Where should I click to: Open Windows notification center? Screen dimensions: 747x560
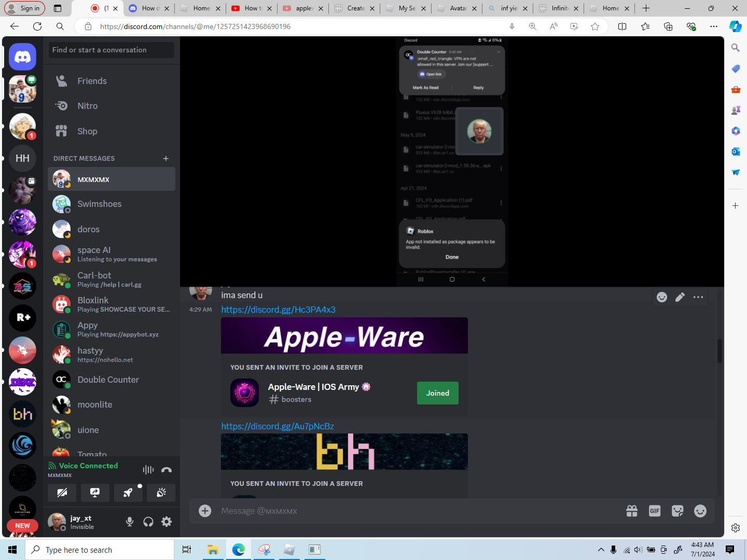click(x=730, y=550)
